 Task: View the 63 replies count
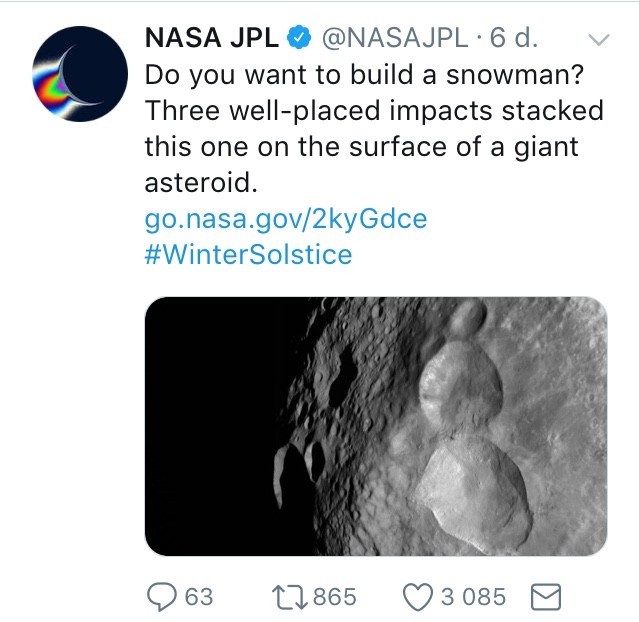pos(199,597)
